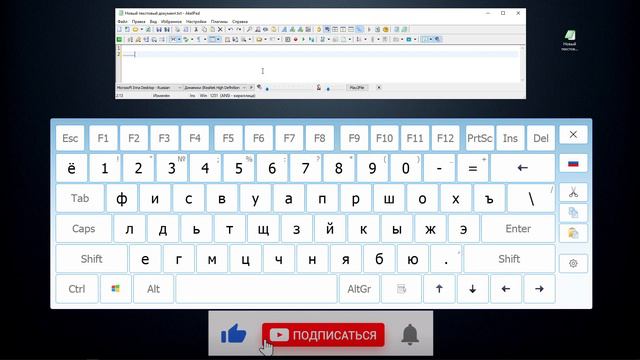Click the 1251 (ANSI - кириллица) status entry
The image size is (640, 360).
click(233, 96)
